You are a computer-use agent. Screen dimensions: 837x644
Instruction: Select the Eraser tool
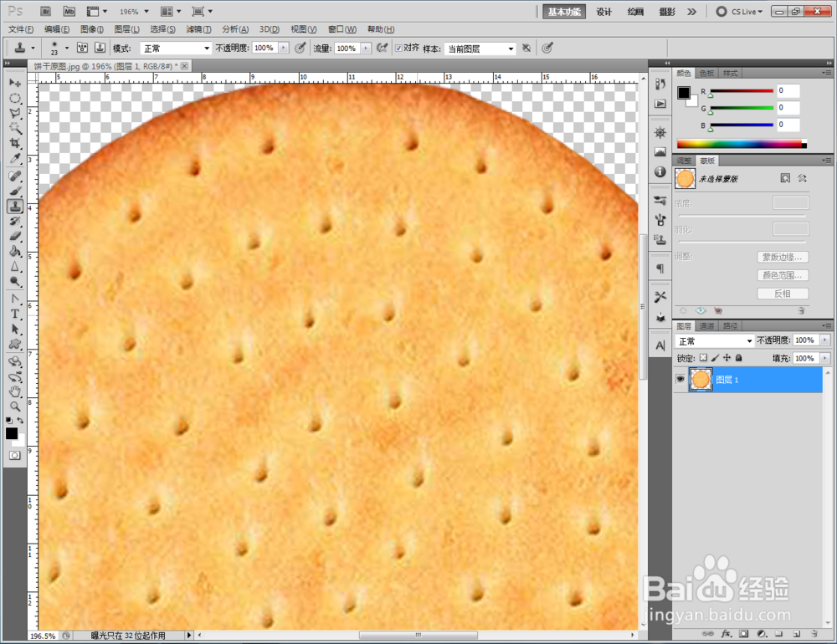(x=15, y=236)
